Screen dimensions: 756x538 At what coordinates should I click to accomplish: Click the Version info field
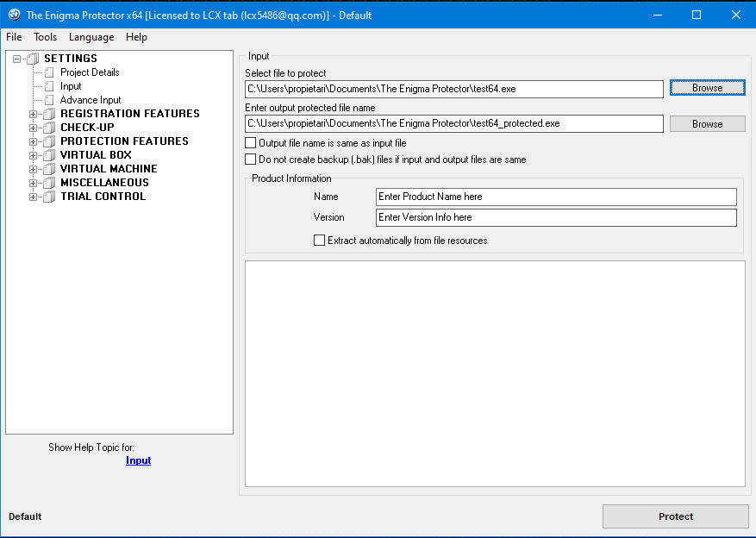[x=556, y=217]
